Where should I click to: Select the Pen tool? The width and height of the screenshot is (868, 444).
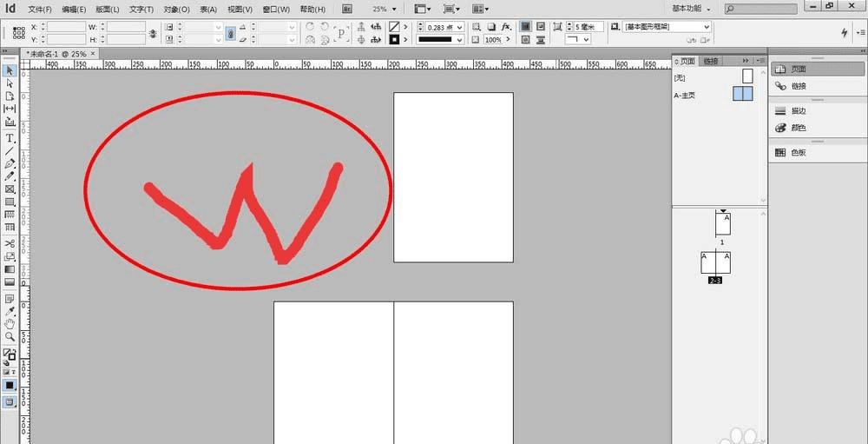[x=10, y=163]
